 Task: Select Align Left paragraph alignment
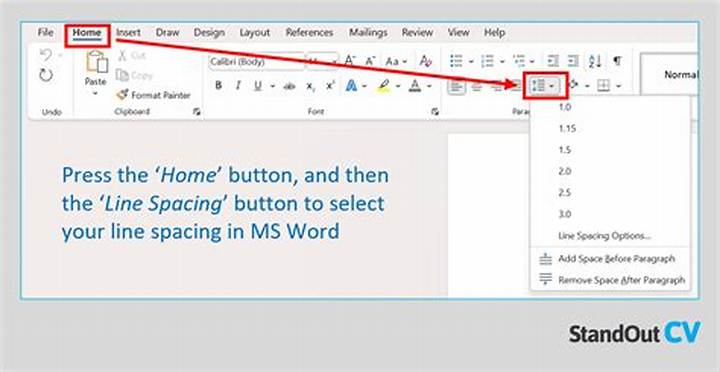pos(456,85)
